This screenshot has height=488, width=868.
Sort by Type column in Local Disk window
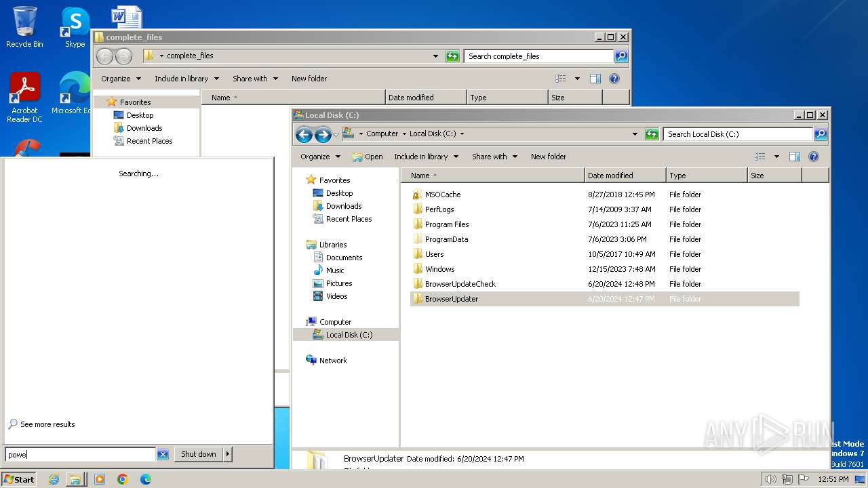(707, 176)
